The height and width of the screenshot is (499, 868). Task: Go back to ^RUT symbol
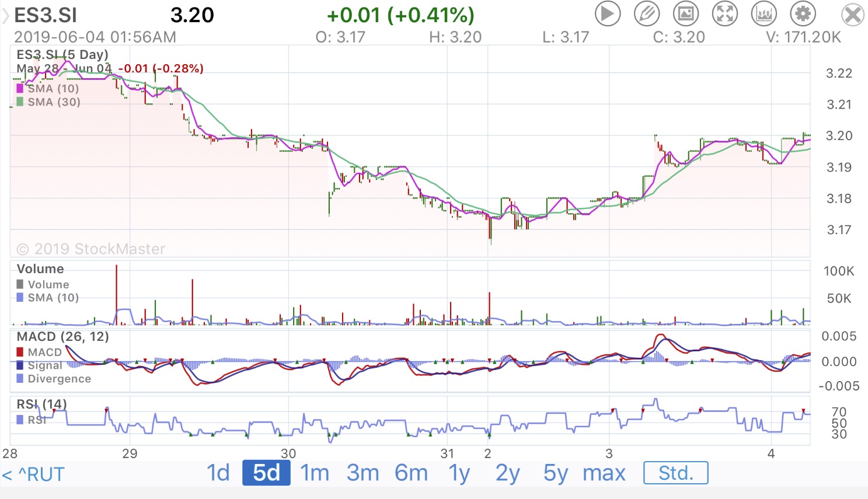click(x=33, y=474)
